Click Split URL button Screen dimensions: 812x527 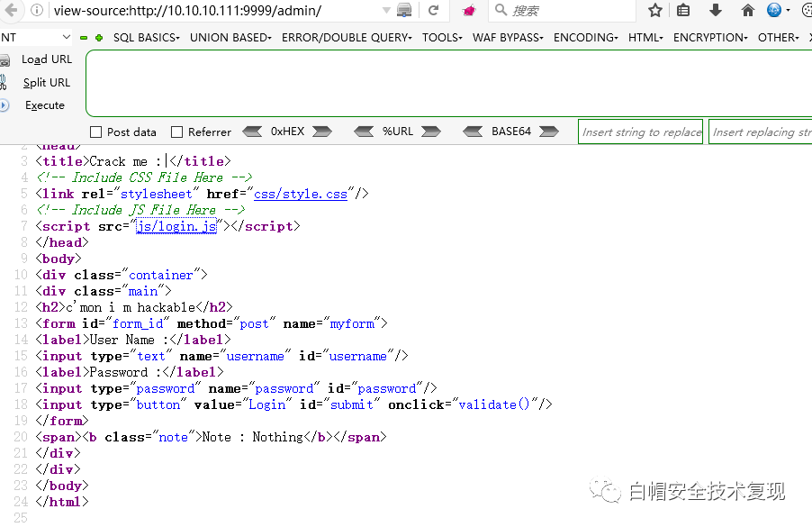click(x=47, y=82)
